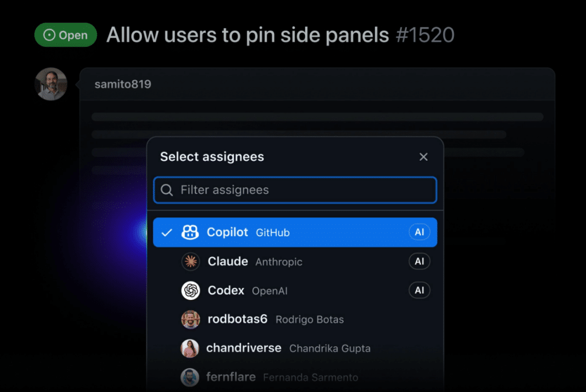Viewport: 586px width, 392px height.
Task: Click the Filter assignees input field
Action: pyautogui.click(x=295, y=189)
